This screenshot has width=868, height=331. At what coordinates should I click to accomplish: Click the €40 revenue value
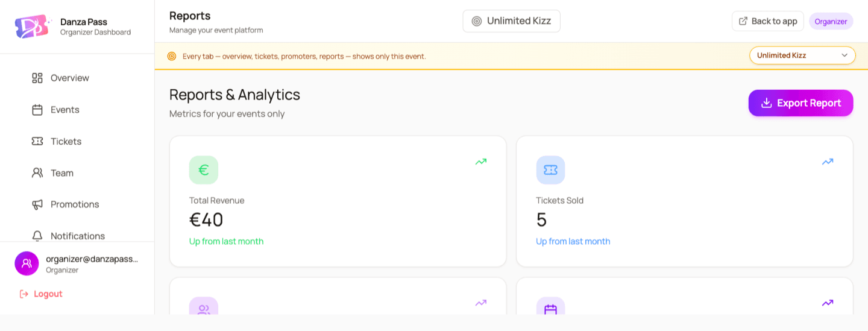(206, 220)
